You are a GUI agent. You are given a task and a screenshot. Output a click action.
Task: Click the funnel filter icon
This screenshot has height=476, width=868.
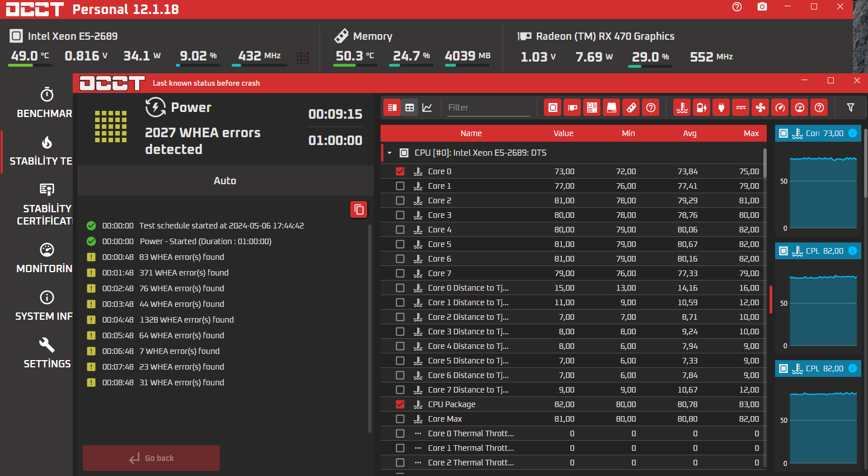point(851,108)
